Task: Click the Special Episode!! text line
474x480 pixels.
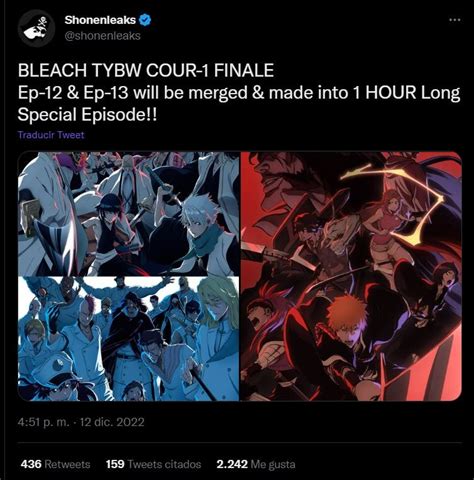Action: [x=87, y=115]
